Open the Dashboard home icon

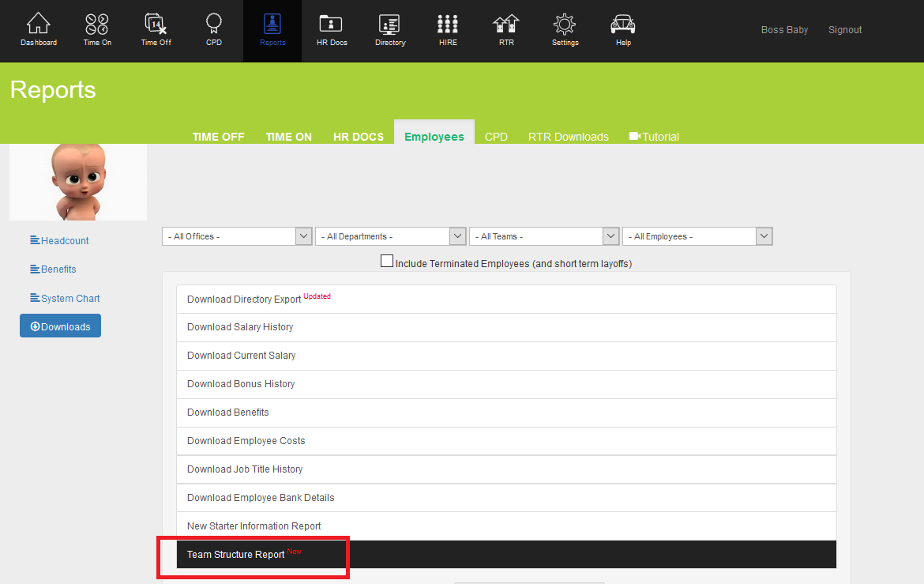(x=39, y=24)
